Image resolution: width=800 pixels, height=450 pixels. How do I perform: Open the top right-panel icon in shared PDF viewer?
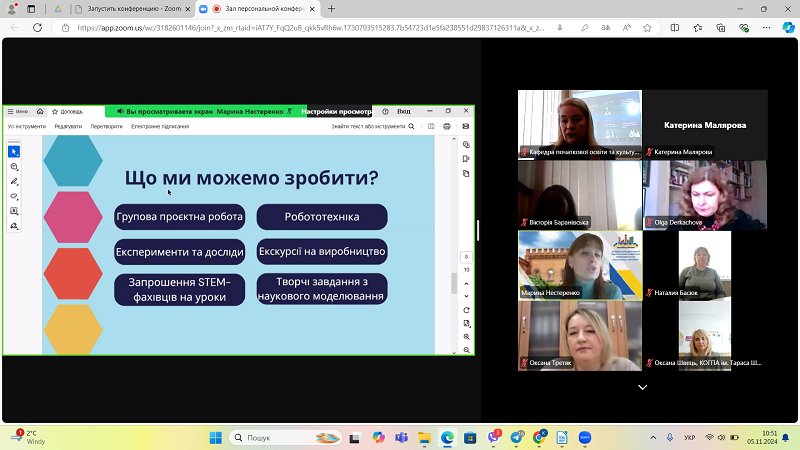point(466,145)
